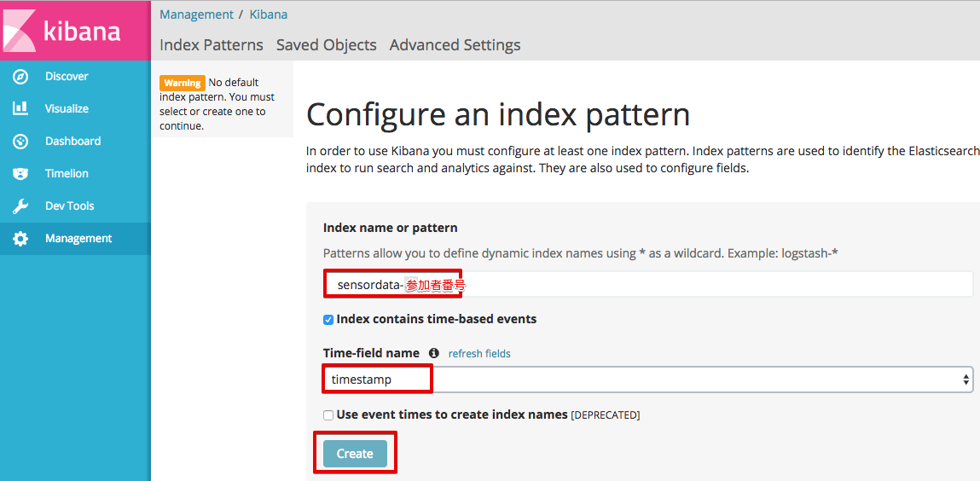Click the Time-field name label
The image size is (980, 481).
(x=371, y=353)
